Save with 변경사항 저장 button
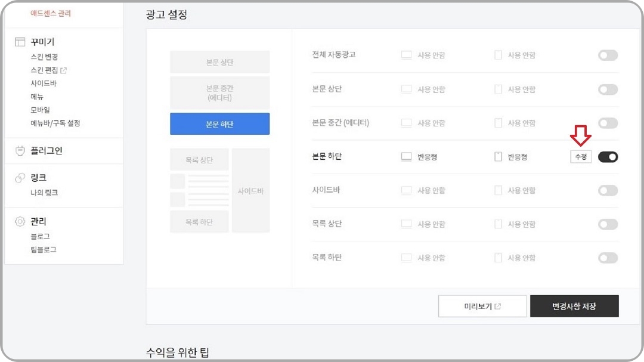Screen dimensions: 644x362 (x=574, y=306)
